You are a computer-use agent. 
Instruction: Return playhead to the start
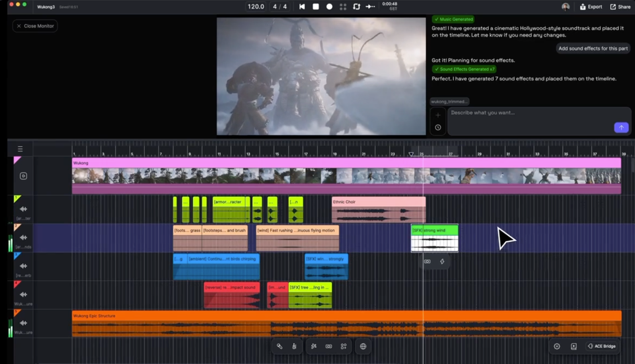pos(302,6)
